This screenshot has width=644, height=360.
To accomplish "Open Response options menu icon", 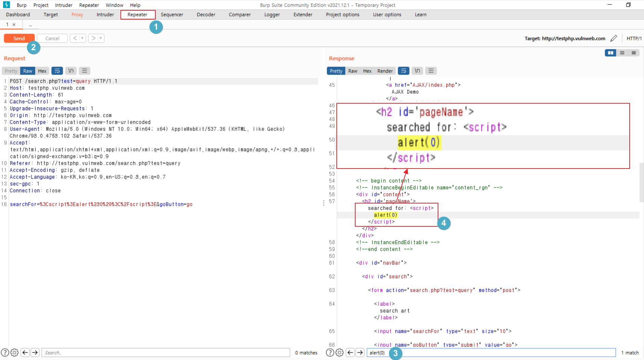I will [x=431, y=71].
